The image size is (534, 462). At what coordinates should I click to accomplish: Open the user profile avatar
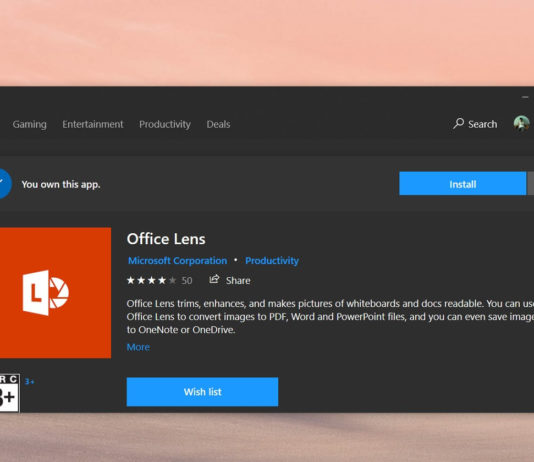(521, 123)
